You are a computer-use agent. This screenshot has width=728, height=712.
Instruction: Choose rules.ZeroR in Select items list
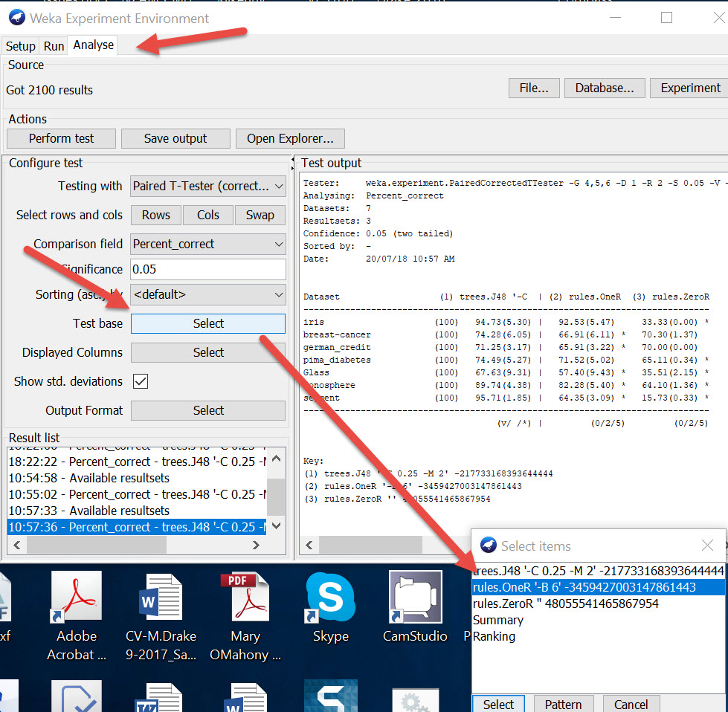click(x=565, y=603)
